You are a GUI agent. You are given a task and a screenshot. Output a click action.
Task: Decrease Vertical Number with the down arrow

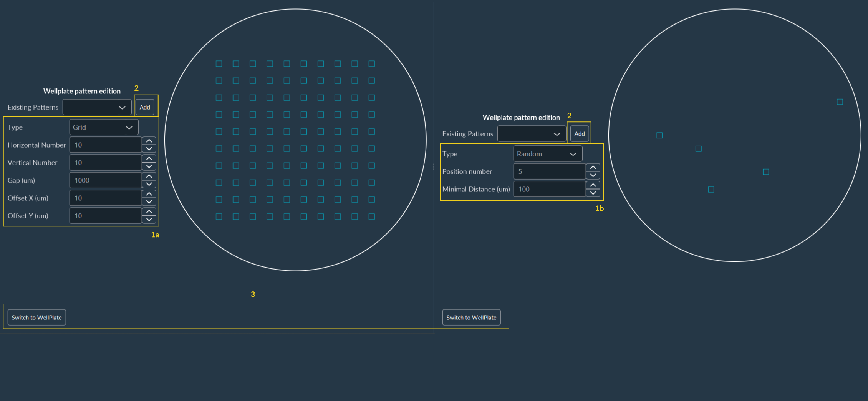(149, 166)
